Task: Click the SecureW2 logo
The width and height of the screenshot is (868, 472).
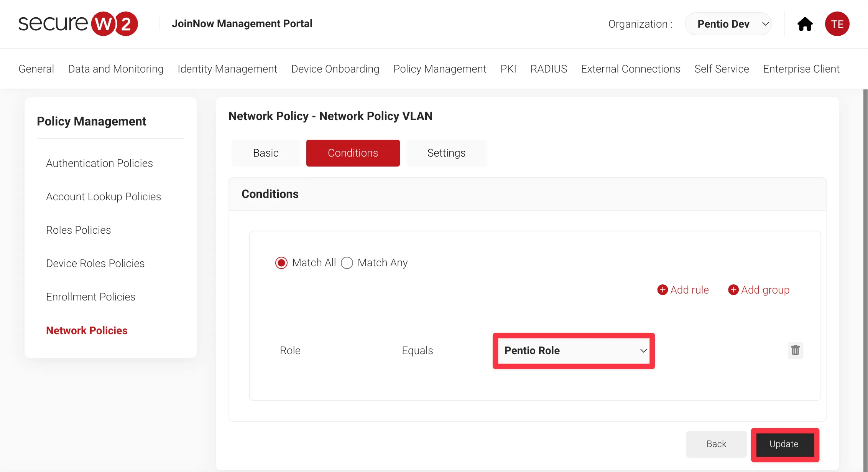Action: click(78, 24)
